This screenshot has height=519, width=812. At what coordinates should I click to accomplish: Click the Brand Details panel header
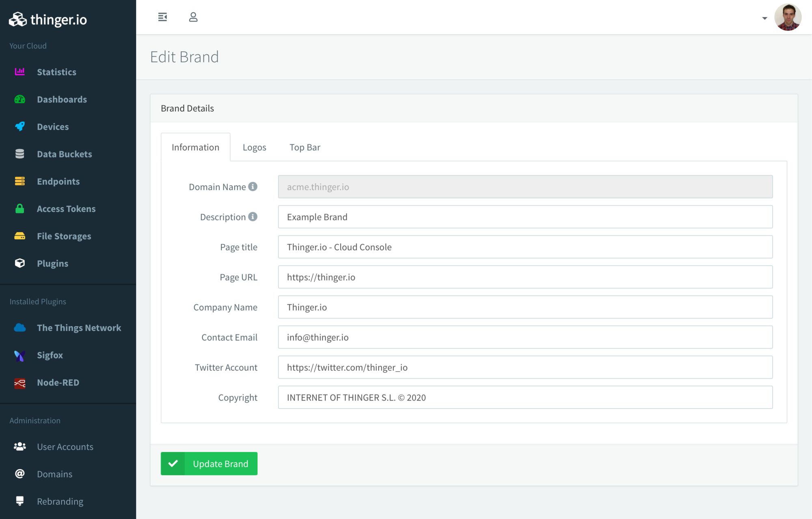click(x=474, y=108)
